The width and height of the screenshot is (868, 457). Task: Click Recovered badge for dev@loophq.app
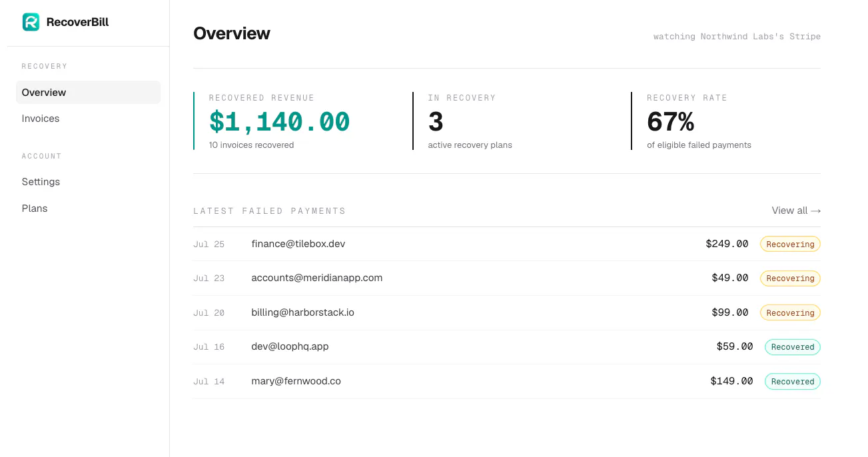[x=793, y=347]
